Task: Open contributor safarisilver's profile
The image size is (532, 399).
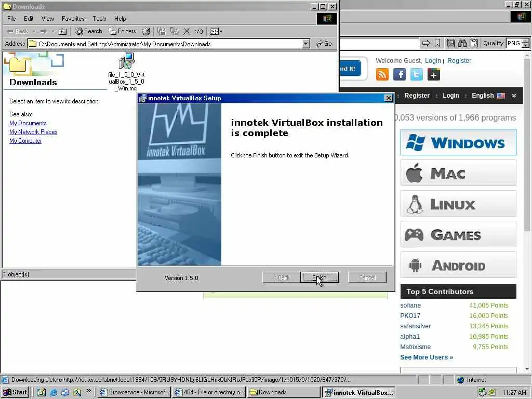Action: click(x=415, y=326)
